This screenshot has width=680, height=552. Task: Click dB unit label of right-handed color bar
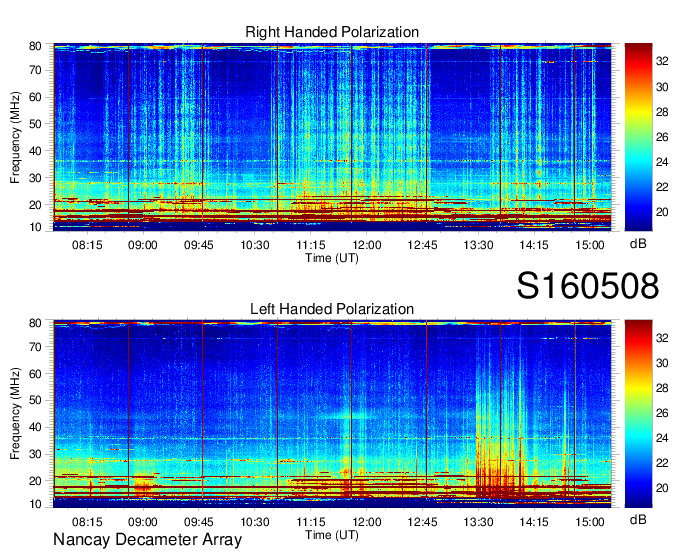coord(638,244)
